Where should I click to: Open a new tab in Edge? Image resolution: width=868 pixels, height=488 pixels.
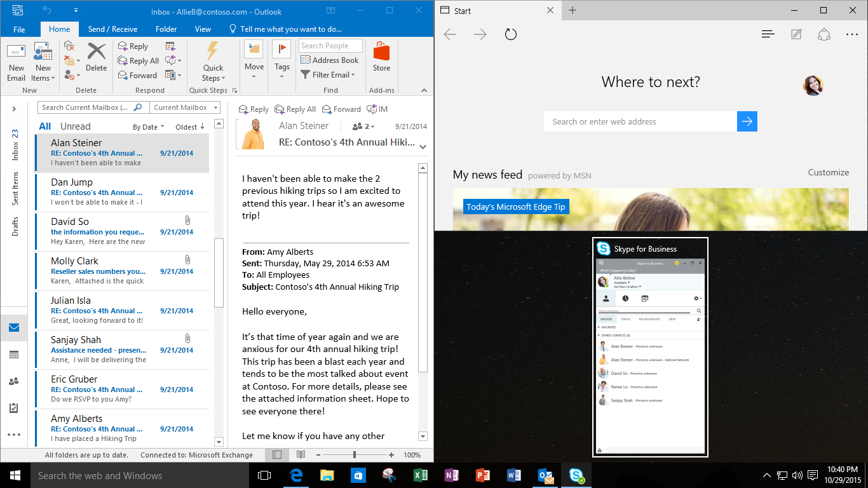573,10
